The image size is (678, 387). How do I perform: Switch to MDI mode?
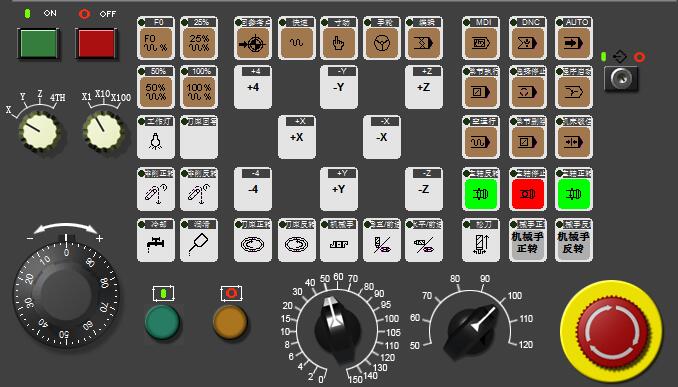pyautogui.click(x=480, y=38)
